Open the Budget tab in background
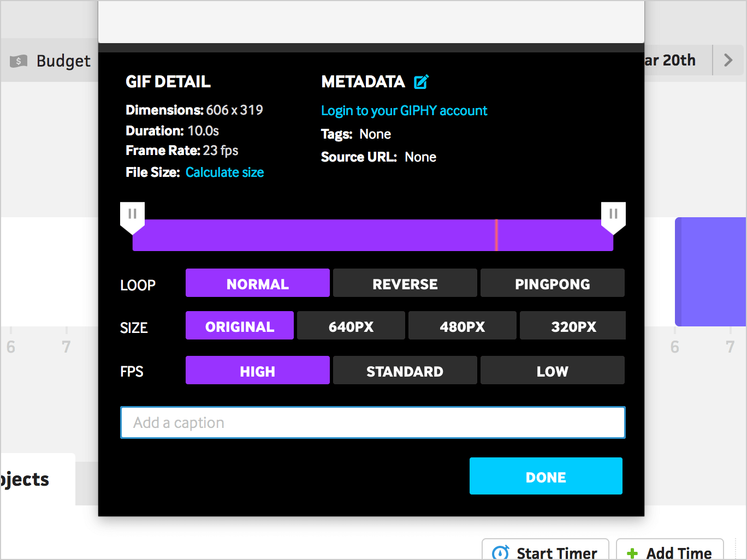The width and height of the screenshot is (747, 560). click(50, 61)
